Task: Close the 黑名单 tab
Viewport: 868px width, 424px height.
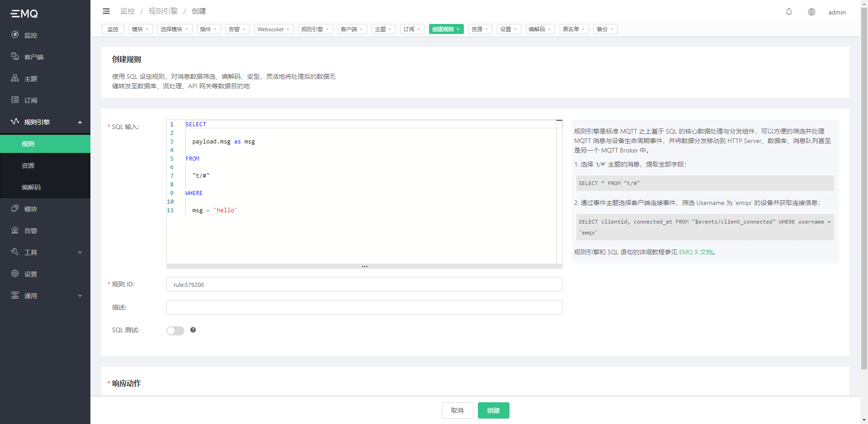Action: pyautogui.click(x=583, y=29)
